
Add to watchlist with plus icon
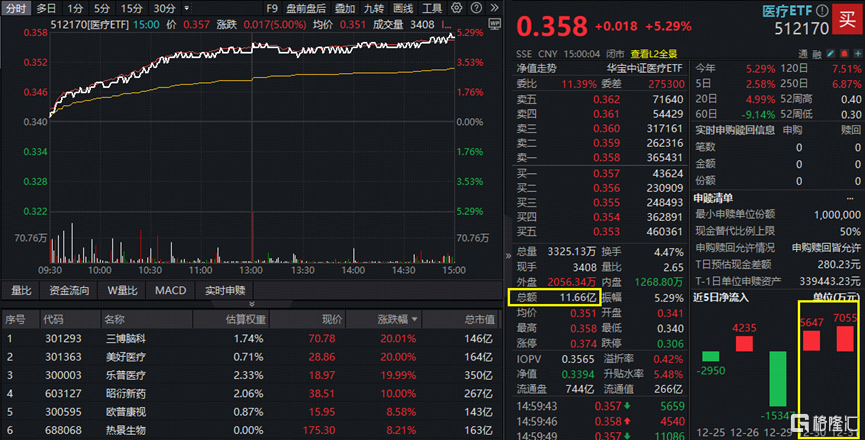coord(858,53)
